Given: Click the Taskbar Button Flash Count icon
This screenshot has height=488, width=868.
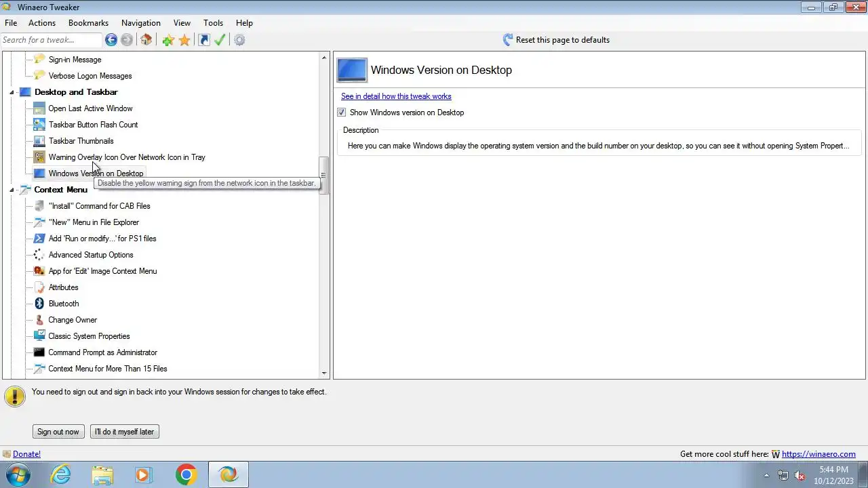Looking at the screenshot, I should (x=39, y=125).
